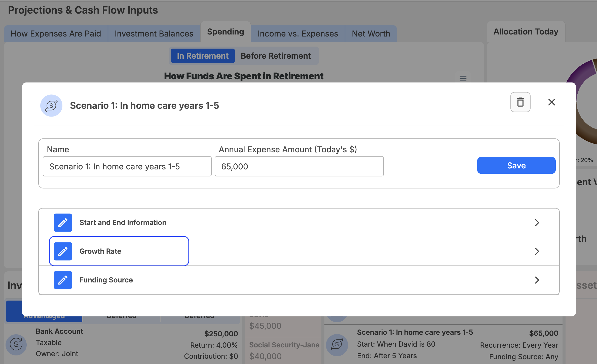Screen dimensions: 597x364
Task: Click Annual Expense Amount field
Action: (299, 166)
